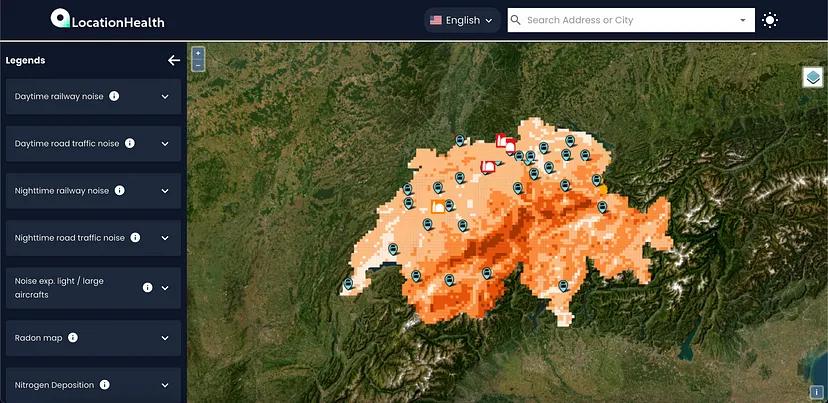828x403 pixels.
Task: Show info for Radon map
Action: pyautogui.click(x=73, y=337)
